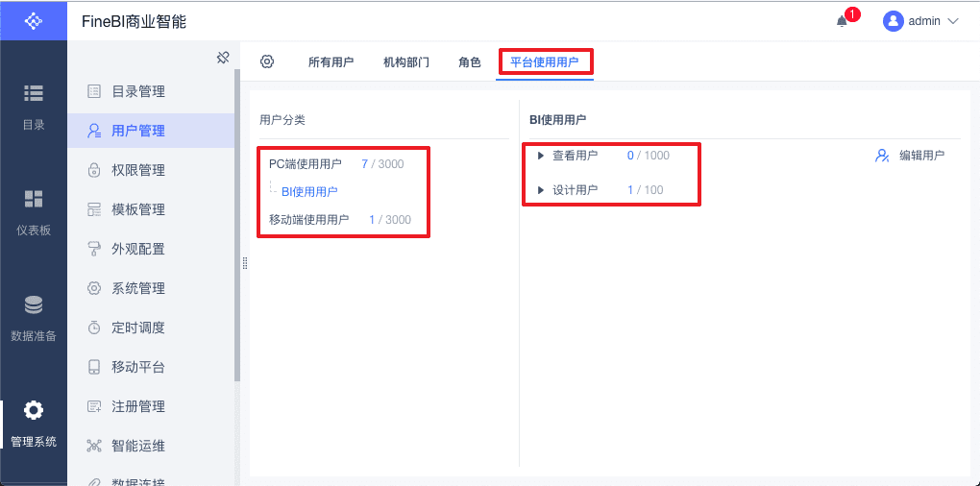Click the 智能运维 network icon
This screenshot has width=980, height=486.
(94, 446)
